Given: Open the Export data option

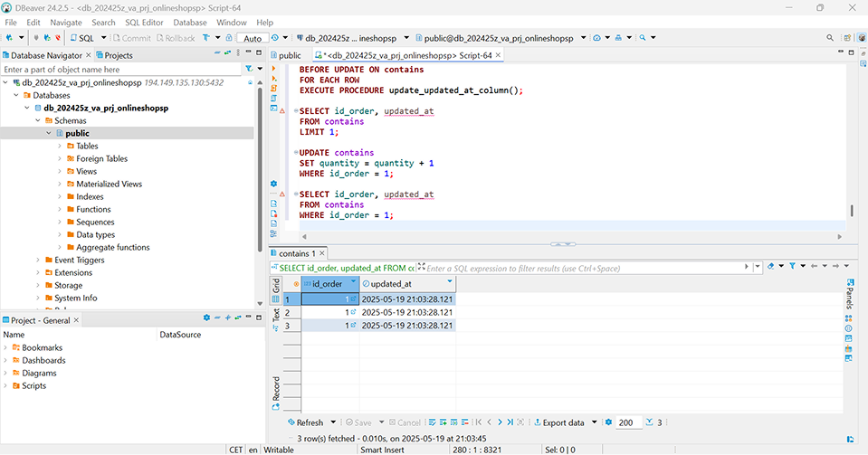Looking at the screenshot, I should click(x=563, y=422).
